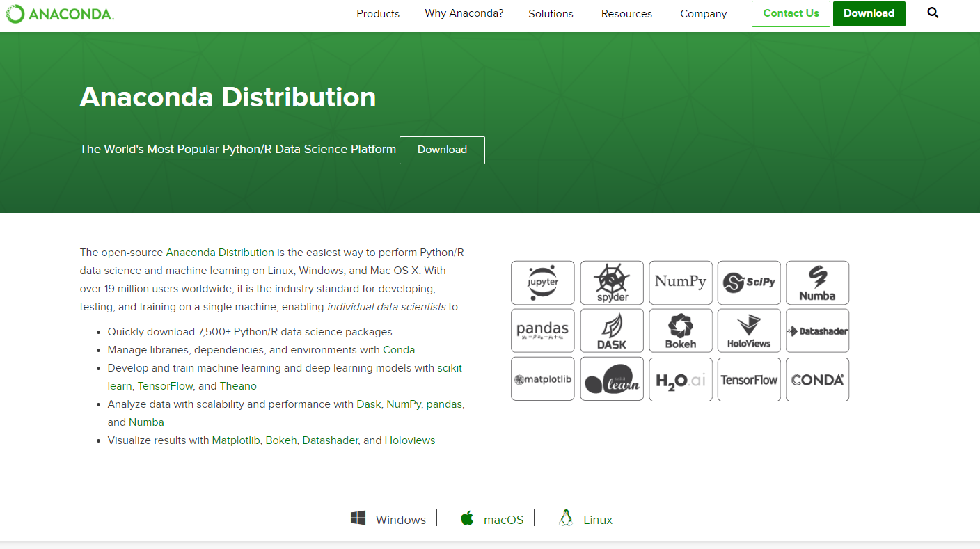Open the Dask logo tile

(612, 331)
